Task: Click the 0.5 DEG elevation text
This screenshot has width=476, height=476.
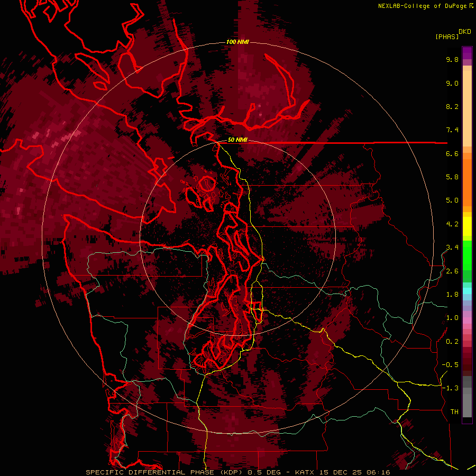Action: pos(264,472)
